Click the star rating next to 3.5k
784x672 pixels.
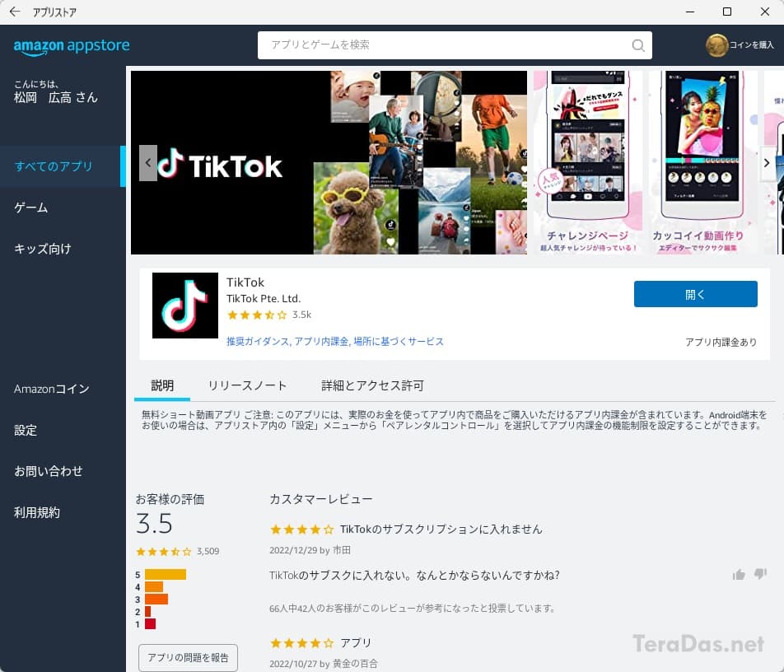point(257,315)
